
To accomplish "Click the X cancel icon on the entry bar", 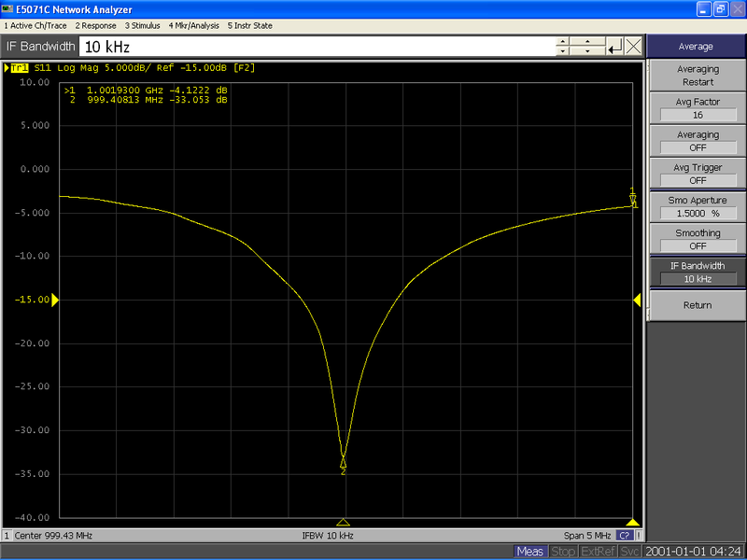I will (633, 45).
